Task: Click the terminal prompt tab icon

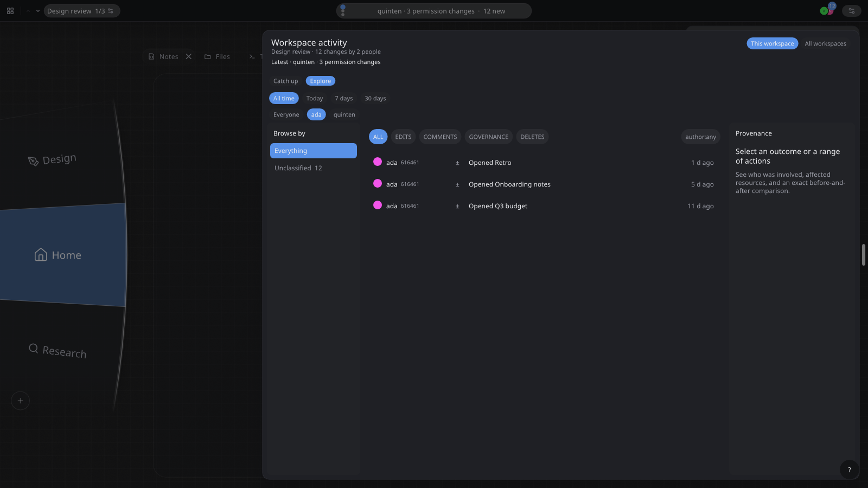Action: click(252, 56)
